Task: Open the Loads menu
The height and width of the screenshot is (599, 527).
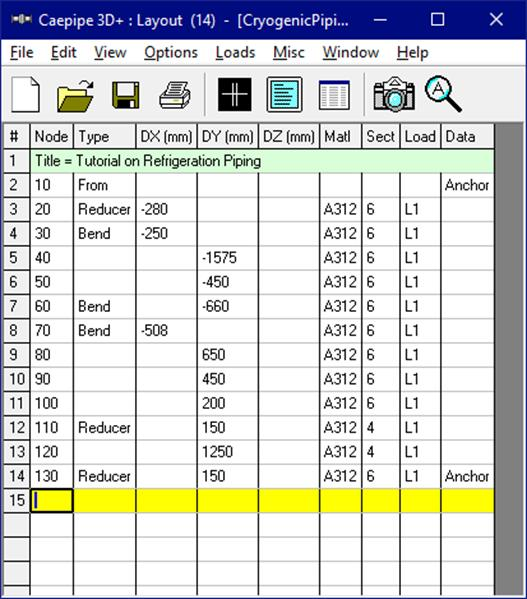Action: [x=235, y=52]
